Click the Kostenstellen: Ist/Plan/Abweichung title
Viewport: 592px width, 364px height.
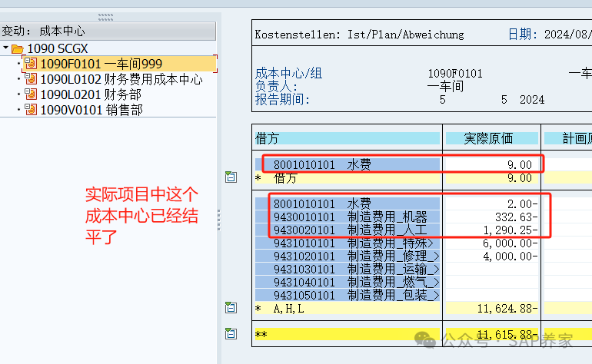point(360,35)
